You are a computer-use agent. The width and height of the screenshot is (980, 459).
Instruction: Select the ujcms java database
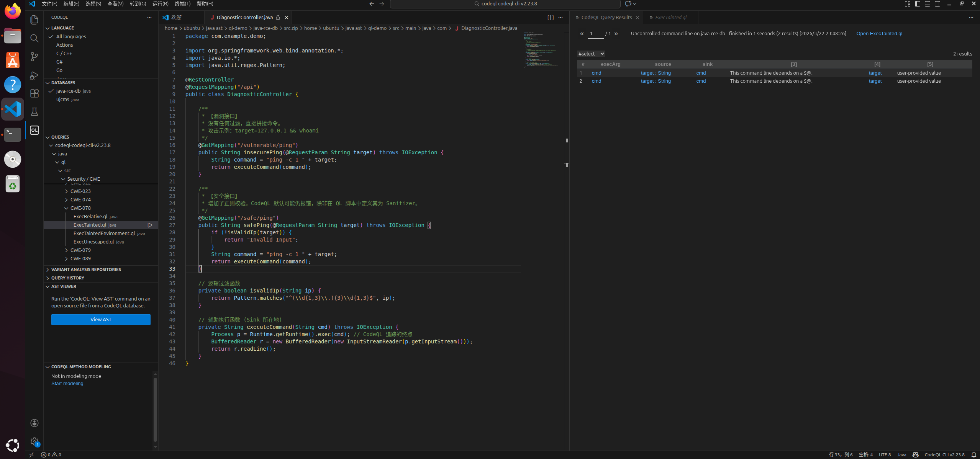(63, 100)
